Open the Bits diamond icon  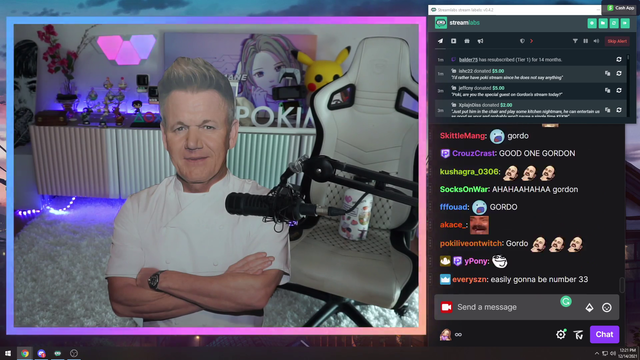589,308
